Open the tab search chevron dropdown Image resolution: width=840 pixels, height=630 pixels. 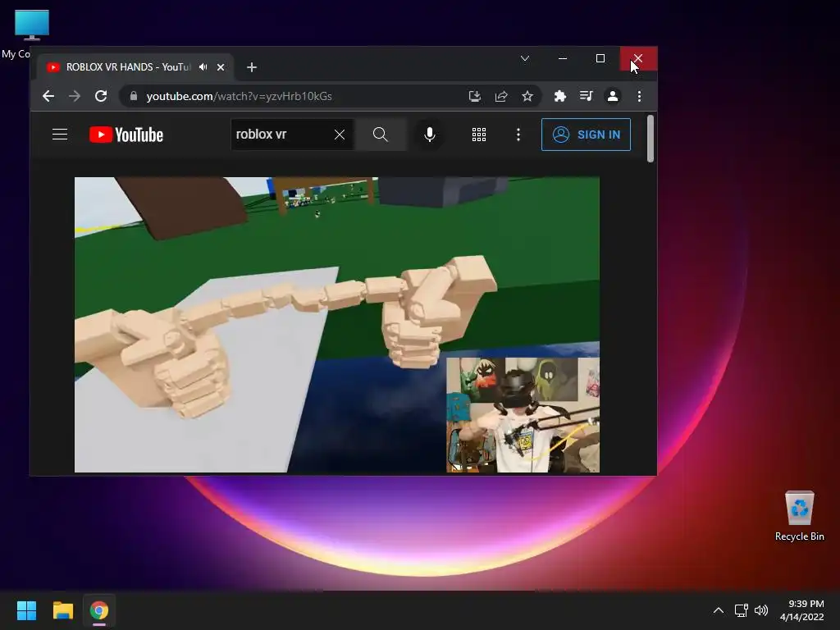tap(525, 58)
